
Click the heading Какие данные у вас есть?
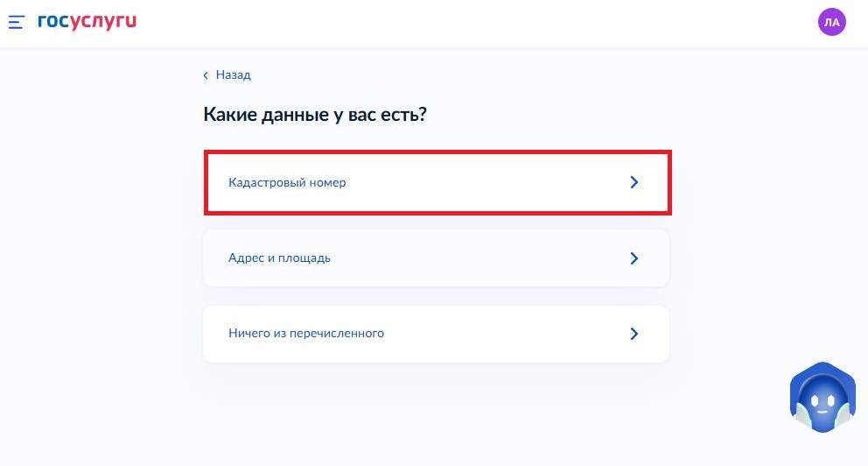click(314, 115)
